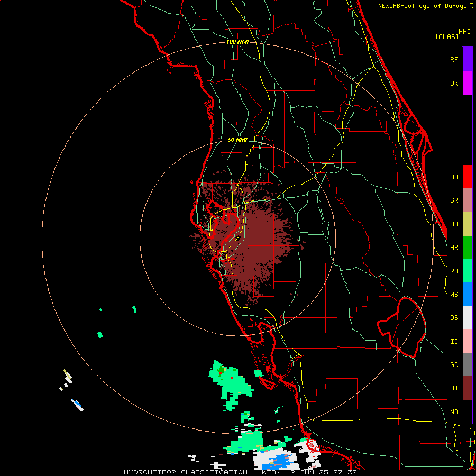Click the "100 NMI" range ring label
Screen dimensions: 476x476
pyautogui.click(x=237, y=42)
